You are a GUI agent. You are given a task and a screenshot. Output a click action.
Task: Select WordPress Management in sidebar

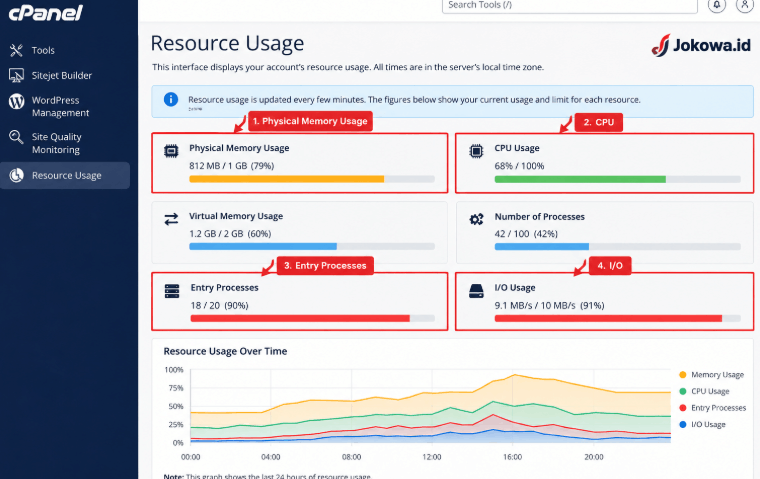coord(61,106)
